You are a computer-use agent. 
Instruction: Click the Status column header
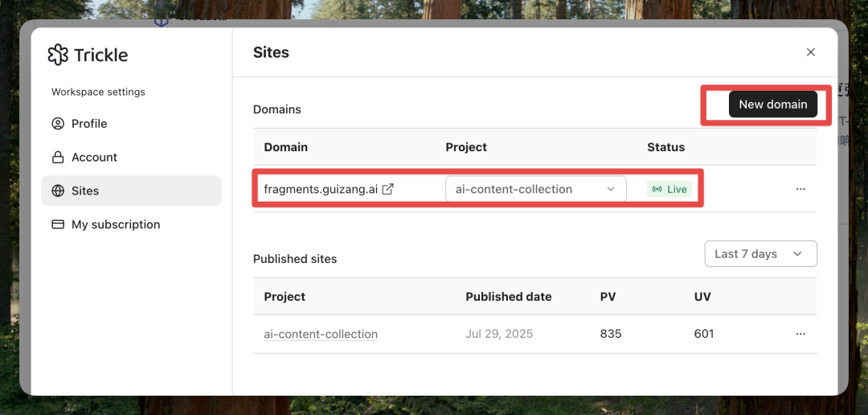(666, 147)
